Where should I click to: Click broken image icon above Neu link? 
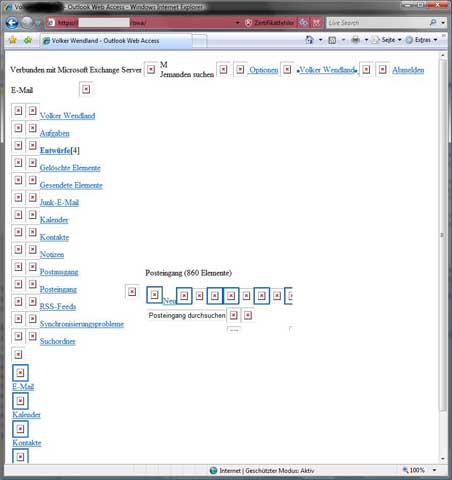pyautogui.click(x=154, y=295)
